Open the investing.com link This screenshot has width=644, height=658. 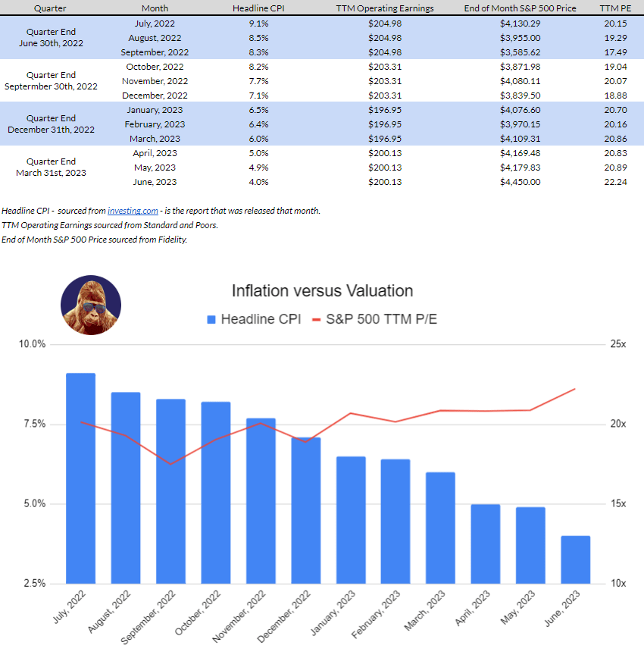click(x=133, y=210)
